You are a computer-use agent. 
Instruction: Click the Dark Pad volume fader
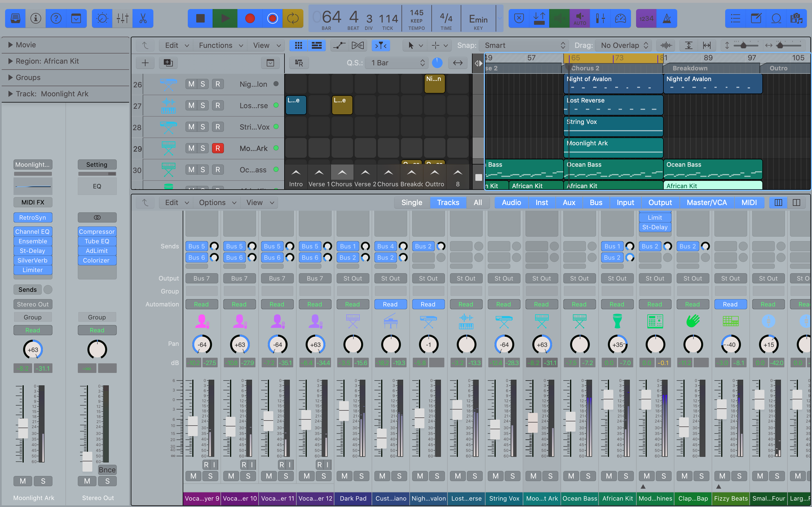(x=344, y=411)
